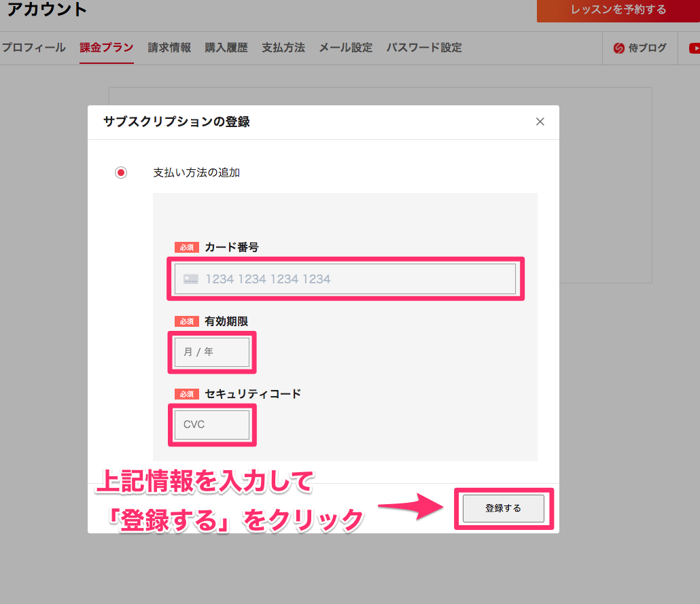Click the YouTube icon at the right edge

[x=695, y=48]
